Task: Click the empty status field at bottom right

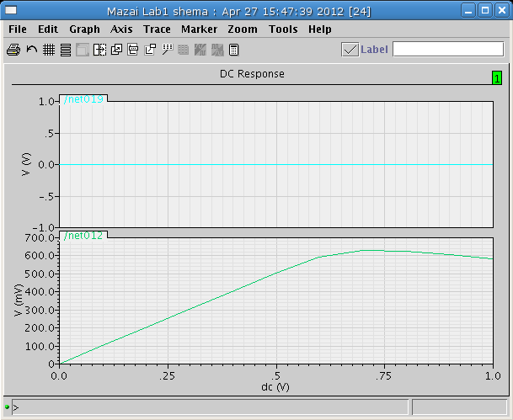Action: coord(459,407)
